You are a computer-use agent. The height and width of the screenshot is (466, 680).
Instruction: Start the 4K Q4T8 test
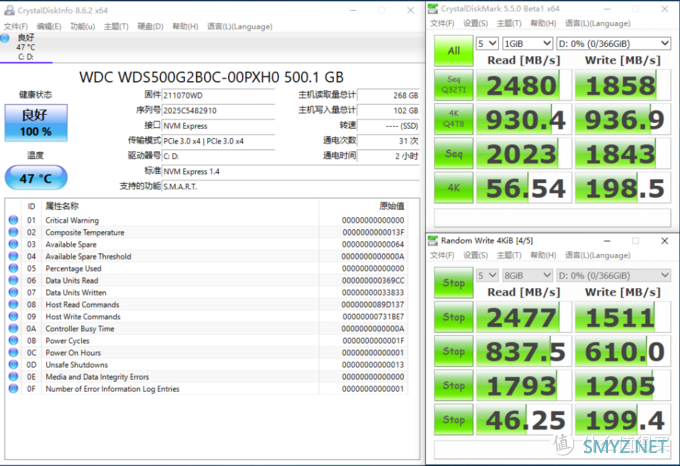454,119
